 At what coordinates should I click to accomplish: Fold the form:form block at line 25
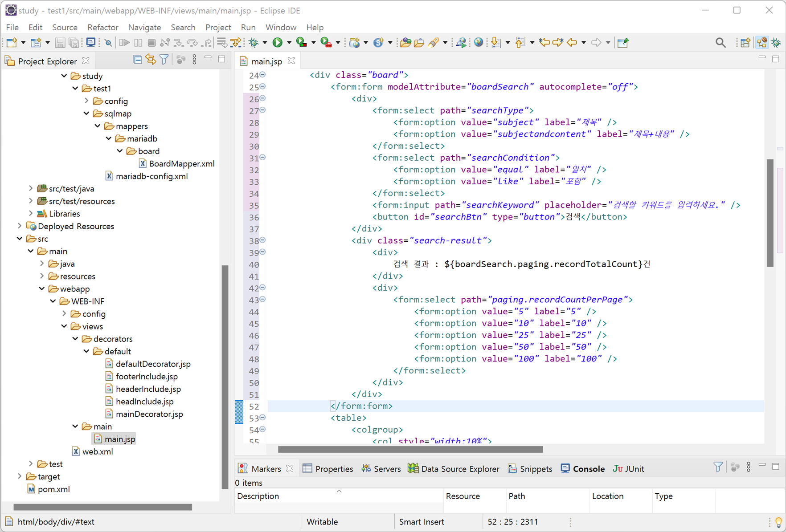[x=263, y=86]
